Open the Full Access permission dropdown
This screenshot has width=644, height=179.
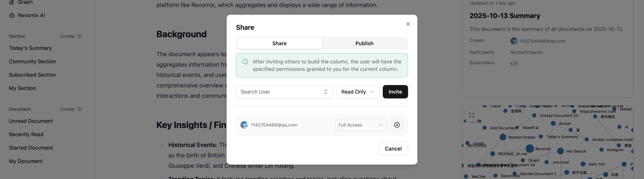[x=361, y=125]
